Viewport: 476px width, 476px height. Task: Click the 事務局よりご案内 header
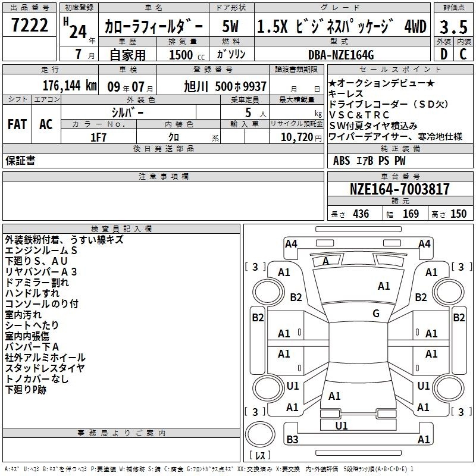click(x=121, y=433)
